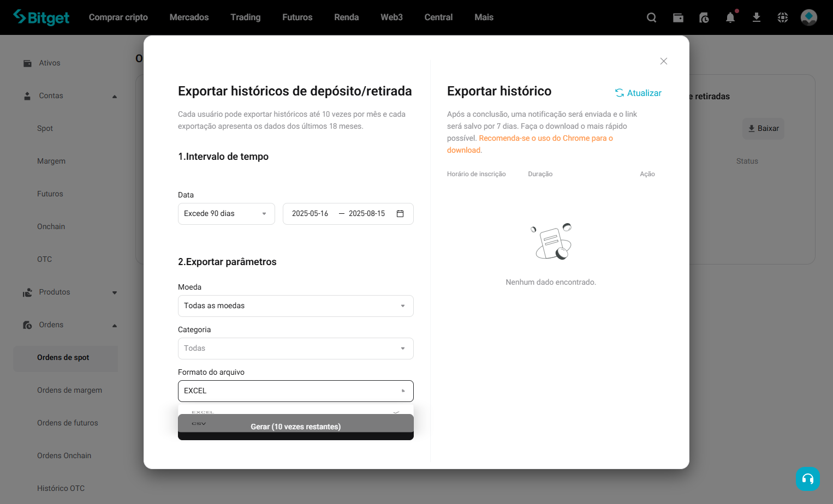Open the order history clock icon
The height and width of the screenshot is (504, 833).
704,17
